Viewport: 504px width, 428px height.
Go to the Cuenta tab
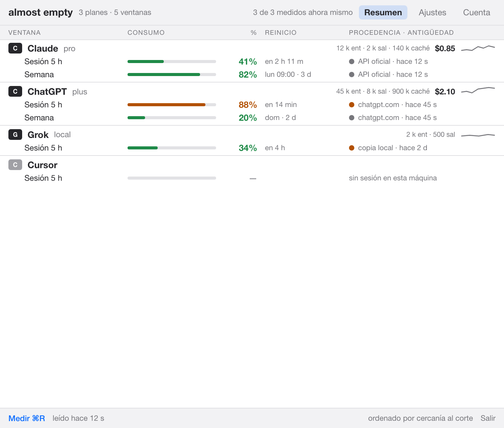click(477, 12)
